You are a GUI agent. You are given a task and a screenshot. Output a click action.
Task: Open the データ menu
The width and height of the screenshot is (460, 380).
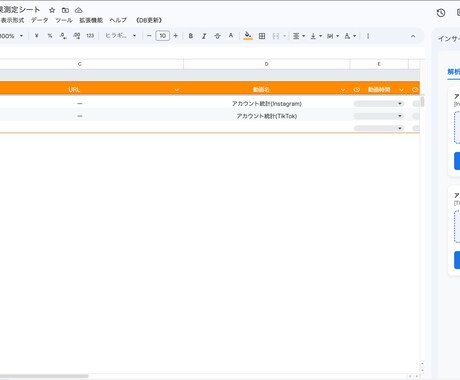tap(40, 20)
